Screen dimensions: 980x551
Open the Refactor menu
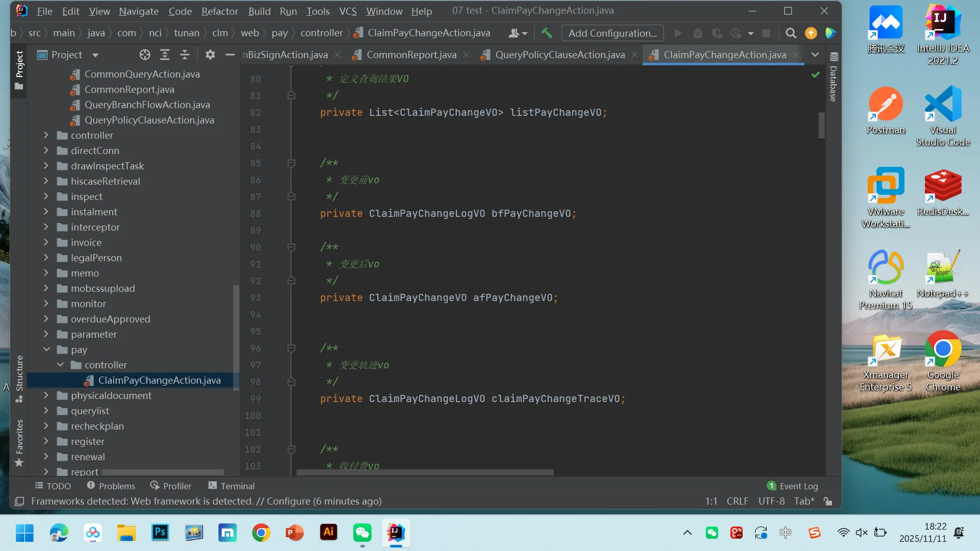[x=219, y=11]
